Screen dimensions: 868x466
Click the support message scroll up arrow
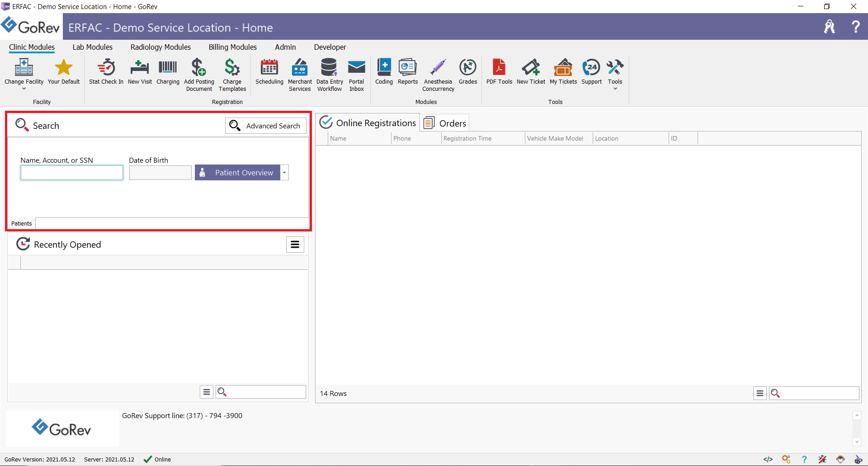[x=857, y=415]
